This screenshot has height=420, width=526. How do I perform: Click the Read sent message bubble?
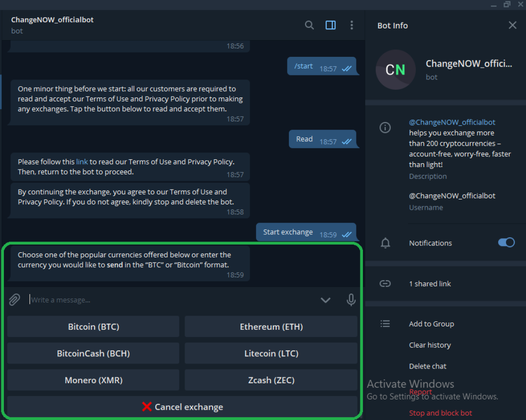(322, 139)
